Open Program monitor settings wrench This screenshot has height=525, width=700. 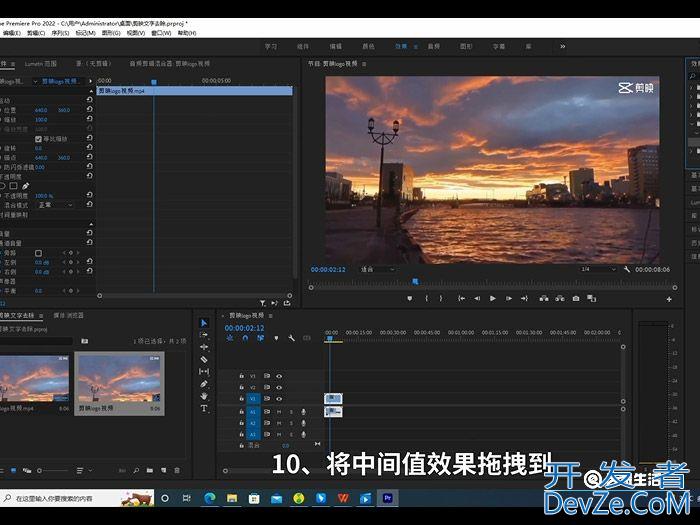(x=627, y=269)
